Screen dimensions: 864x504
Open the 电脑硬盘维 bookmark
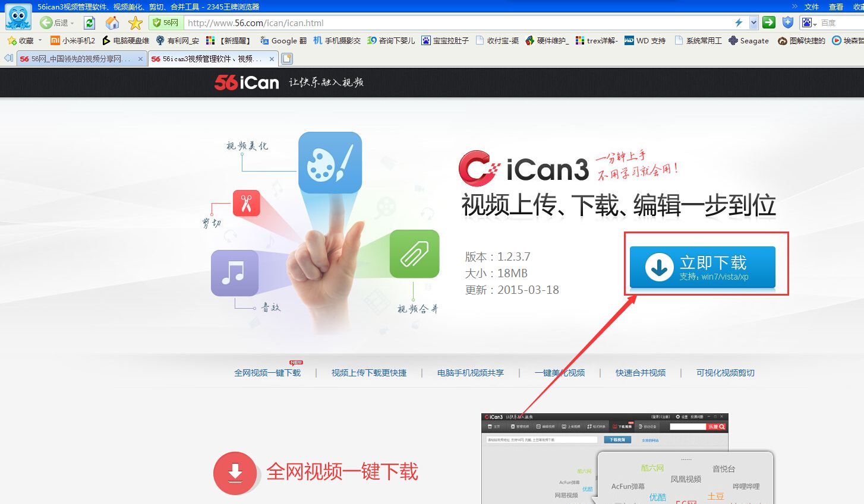click(125, 40)
